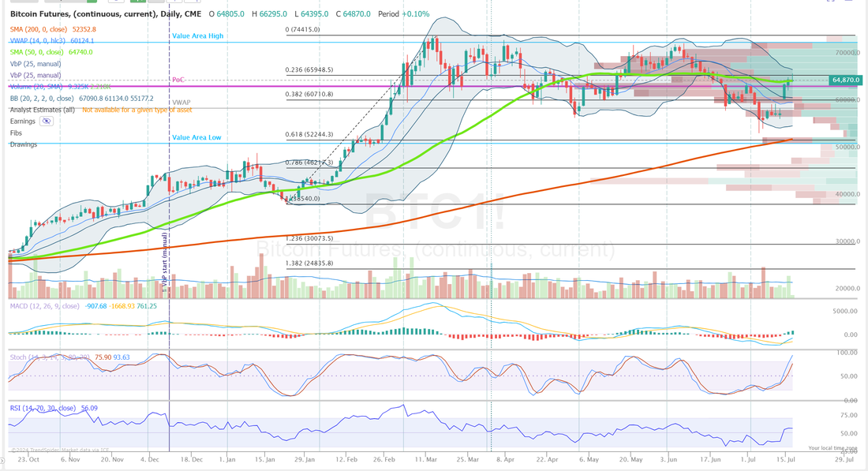Click the 1. Jan date on time axis
The image size is (868, 471).
coord(227,459)
